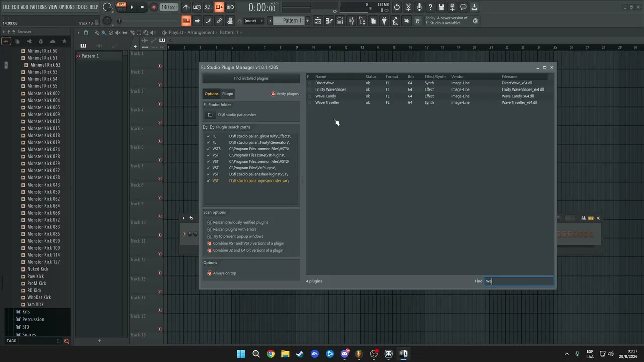Open the (none) snap selector dropdown
The height and width of the screenshot is (362, 644).
click(x=253, y=21)
